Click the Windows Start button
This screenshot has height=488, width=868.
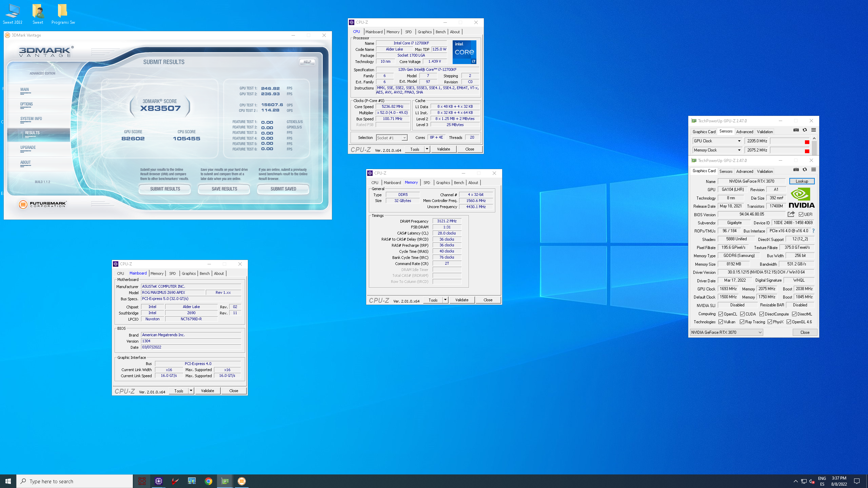point(8,481)
